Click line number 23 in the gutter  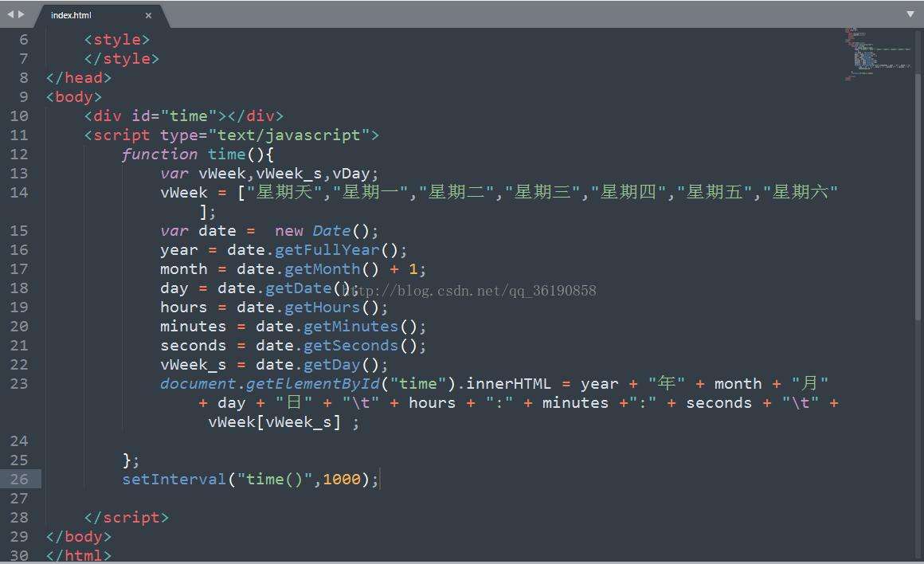19,384
